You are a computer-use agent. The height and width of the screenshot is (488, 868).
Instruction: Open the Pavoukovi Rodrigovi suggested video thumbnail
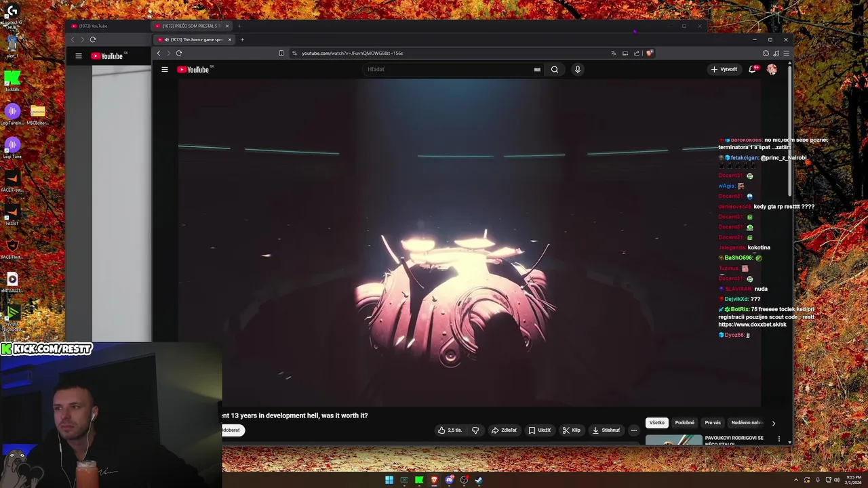click(x=674, y=440)
